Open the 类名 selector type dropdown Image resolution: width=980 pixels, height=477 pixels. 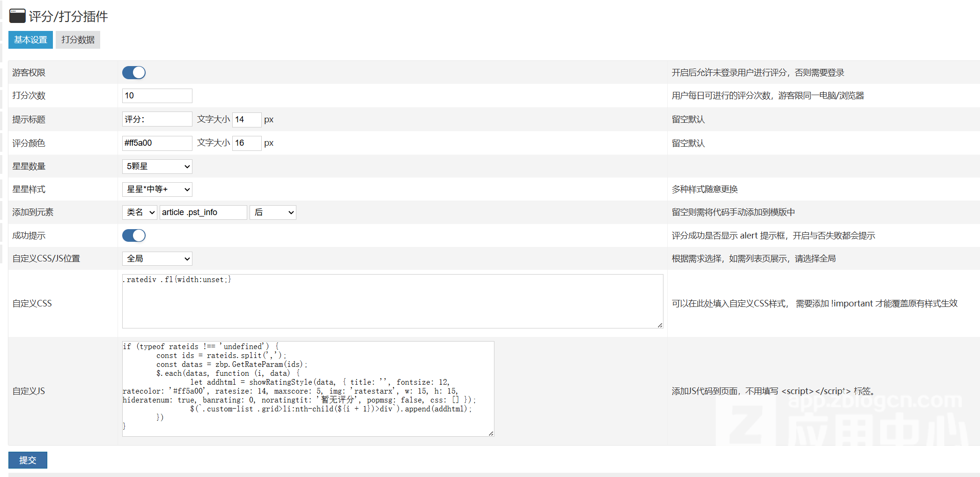pyautogui.click(x=140, y=212)
